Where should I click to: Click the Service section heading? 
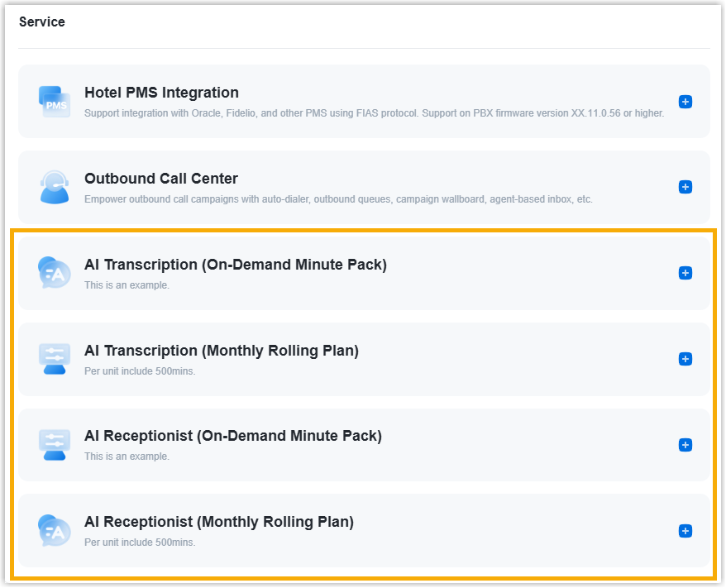click(x=42, y=22)
